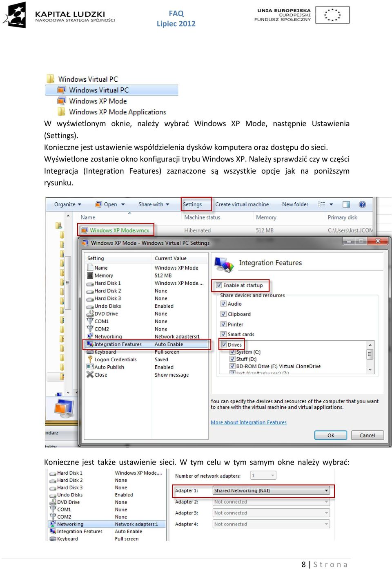Toggle the System (C:) drive checkbox
The image size is (392, 570).
(232, 352)
